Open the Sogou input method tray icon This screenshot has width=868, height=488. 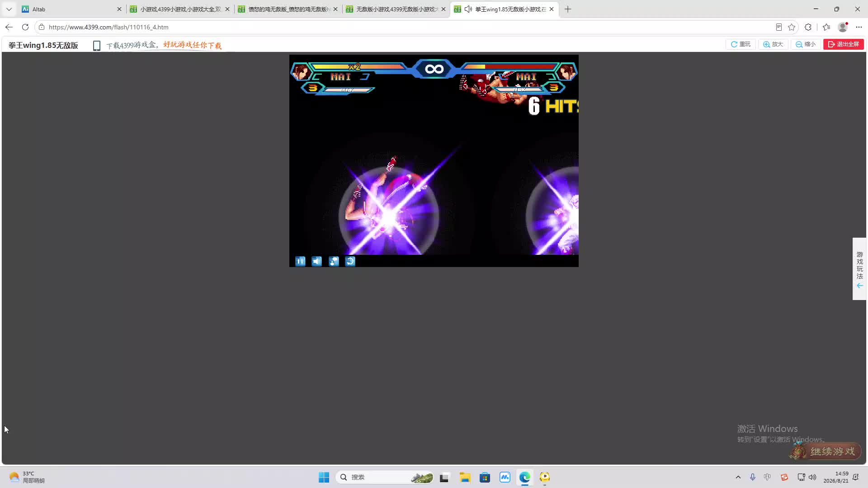(x=784, y=477)
